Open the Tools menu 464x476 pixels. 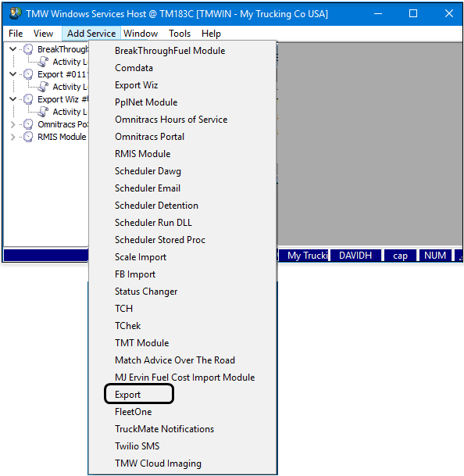(x=180, y=34)
